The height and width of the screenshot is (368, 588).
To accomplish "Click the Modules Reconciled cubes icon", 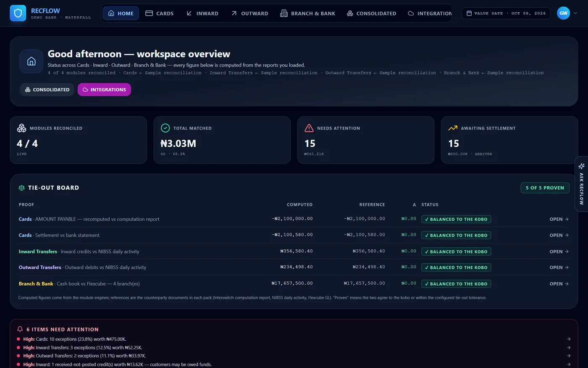I will [21, 128].
